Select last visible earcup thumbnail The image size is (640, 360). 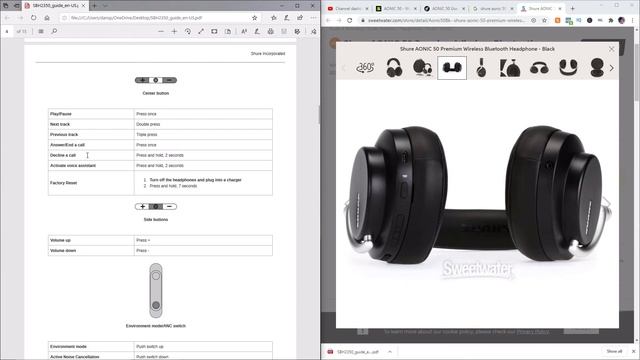pyautogui.click(x=597, y=68)
